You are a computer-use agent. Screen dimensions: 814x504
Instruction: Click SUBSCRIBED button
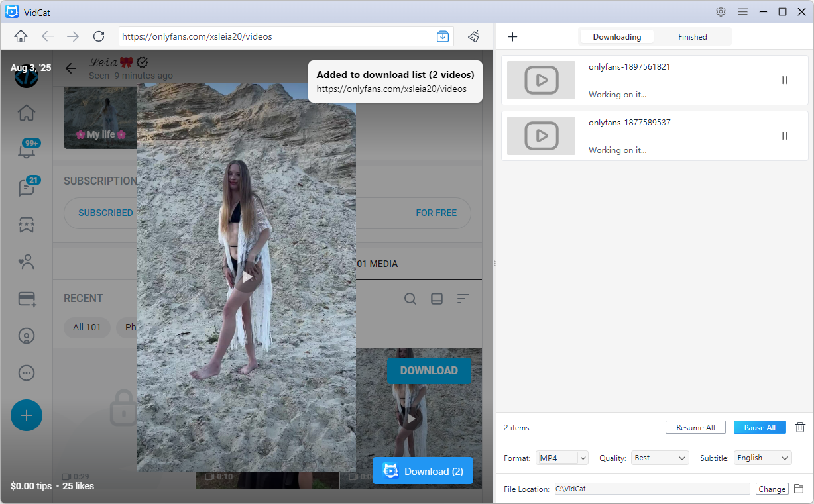click(105, 213)
